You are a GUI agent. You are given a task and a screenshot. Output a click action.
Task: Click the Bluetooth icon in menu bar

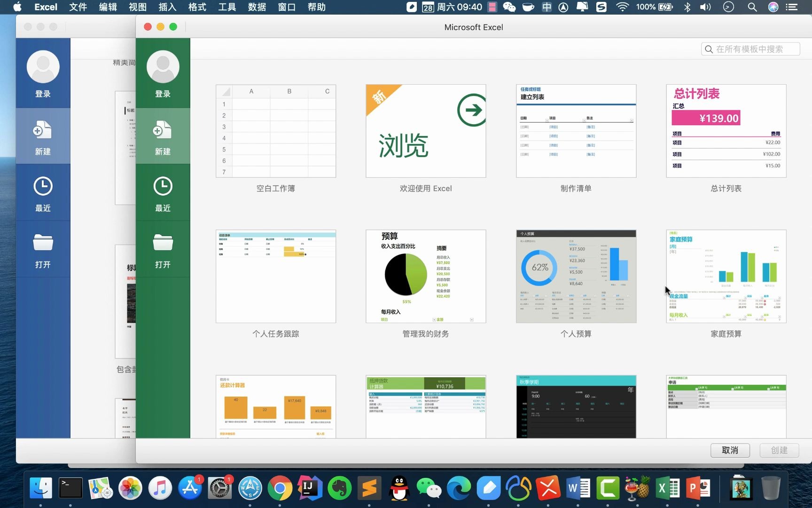(x=687, y=7)
